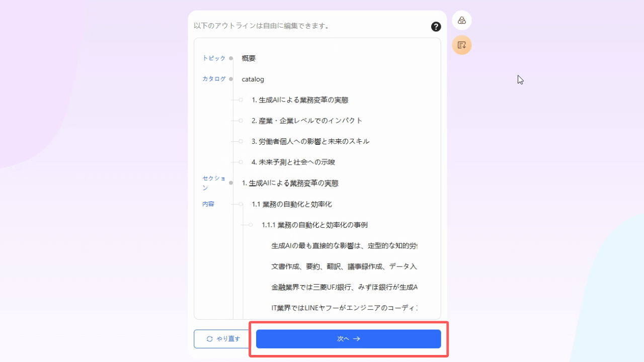
Task: Select 4. 未来予測と社会への示唆
Action: pyautogui.click(x=293, y=162)
